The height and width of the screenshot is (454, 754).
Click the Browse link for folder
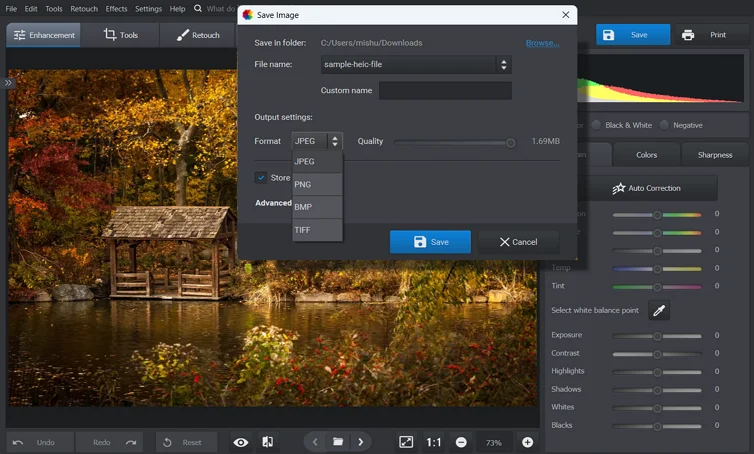click(x=542, y=43)
